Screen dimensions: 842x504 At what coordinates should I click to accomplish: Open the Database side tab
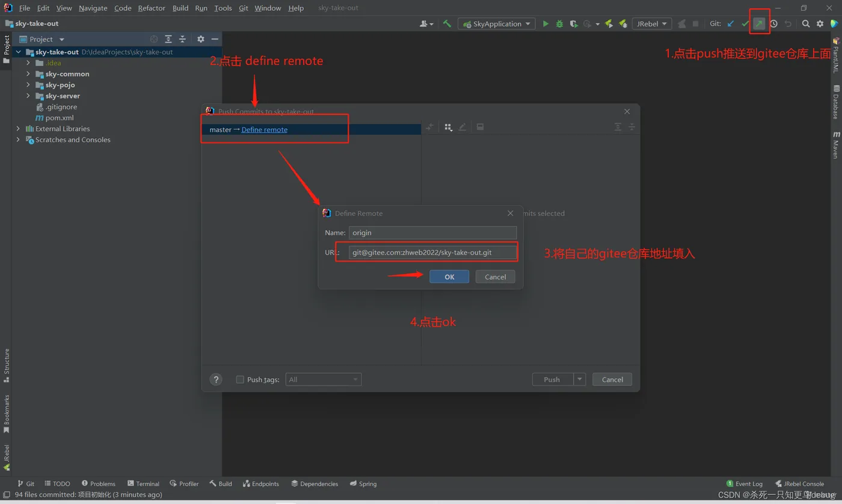pos(835,102)
